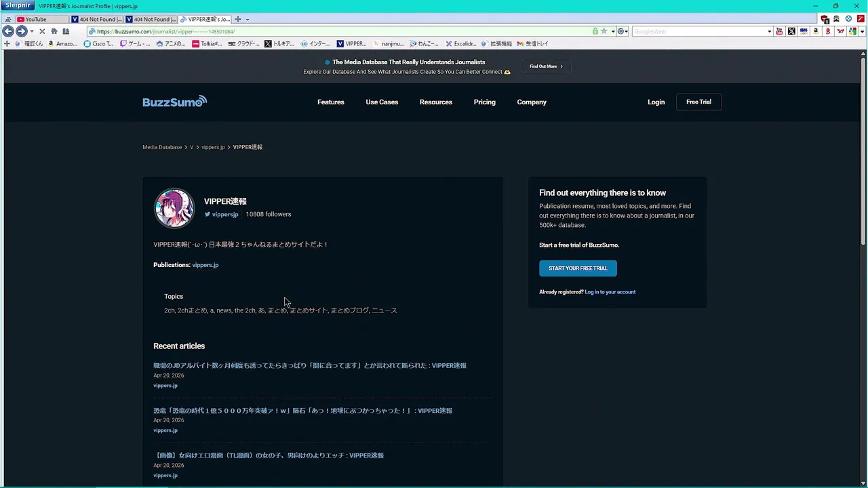Expand more search shortcuts overflow arrow
Viewport: 868px width, 488px height.
pos(862,31)
